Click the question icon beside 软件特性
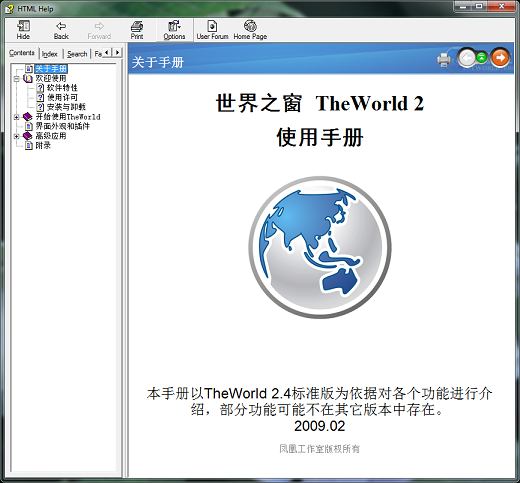Image resolution: width=520 pixels, height=483 pixels. coord(40,88)
